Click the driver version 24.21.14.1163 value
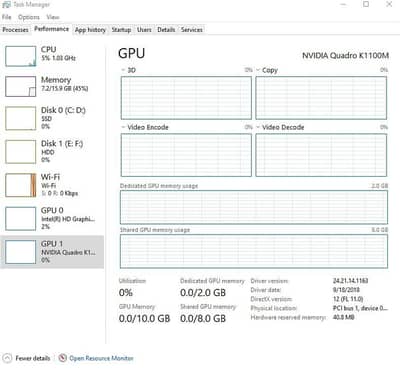The height and width of the screenshot is (370, 400). pos(350,281)
